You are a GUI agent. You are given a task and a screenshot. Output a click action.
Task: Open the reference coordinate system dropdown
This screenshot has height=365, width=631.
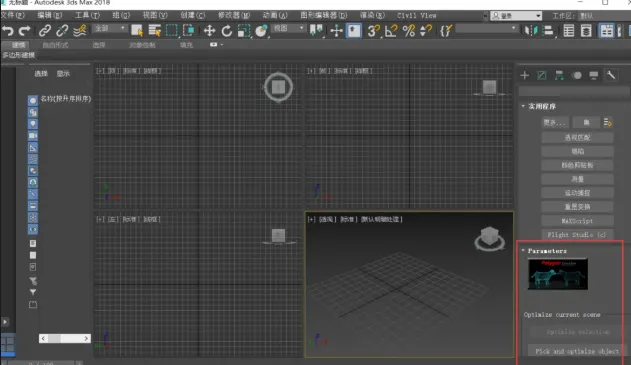click(288, 28)
